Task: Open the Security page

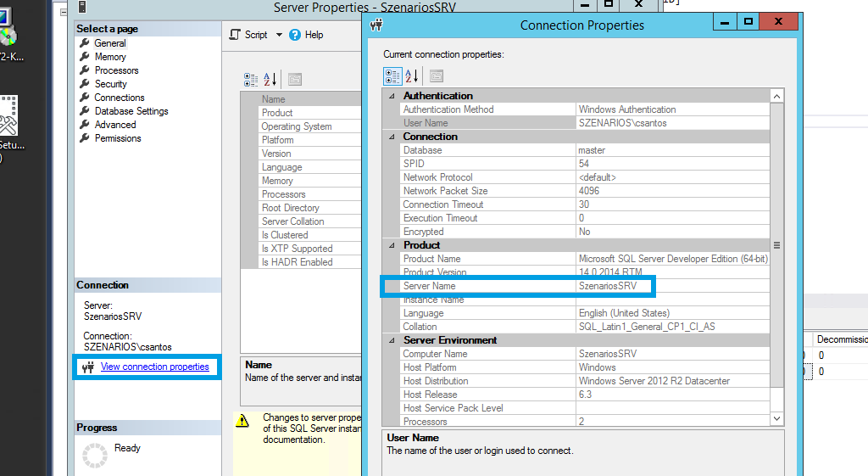Action: 110,84
